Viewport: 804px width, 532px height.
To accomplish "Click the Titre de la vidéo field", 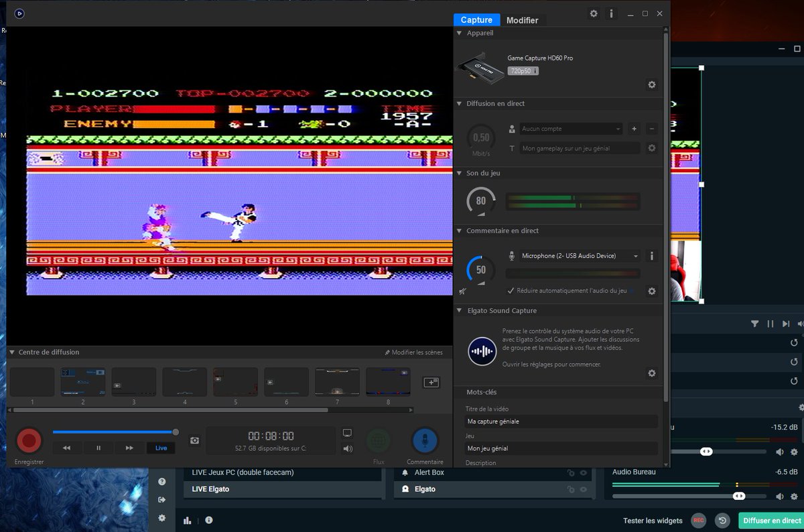I will (x=561, y=421).
